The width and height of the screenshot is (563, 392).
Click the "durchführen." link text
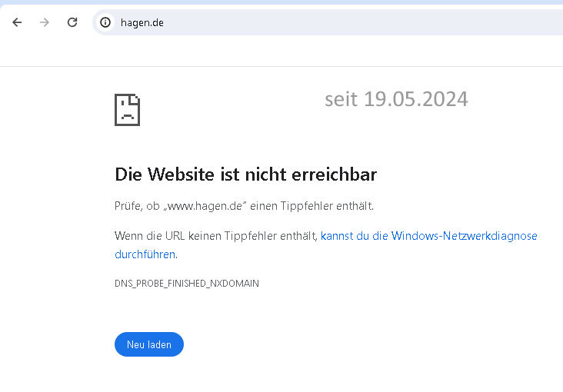145,254
